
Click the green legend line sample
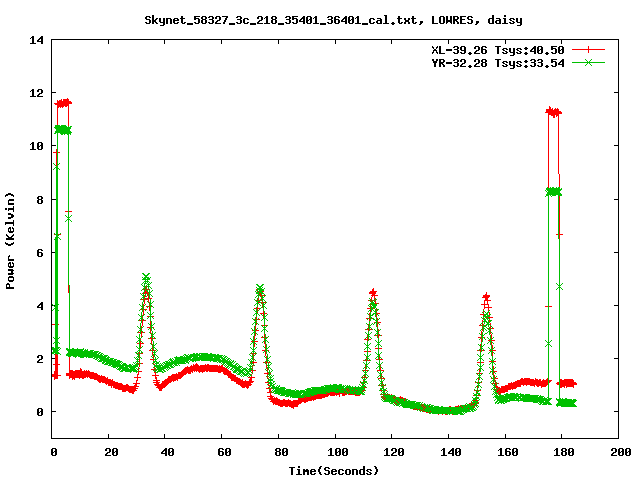pyautogui.click(x=588, y=62)
